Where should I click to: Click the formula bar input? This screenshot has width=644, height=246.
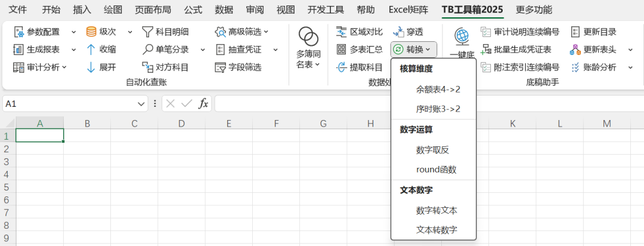click(429, 104)
